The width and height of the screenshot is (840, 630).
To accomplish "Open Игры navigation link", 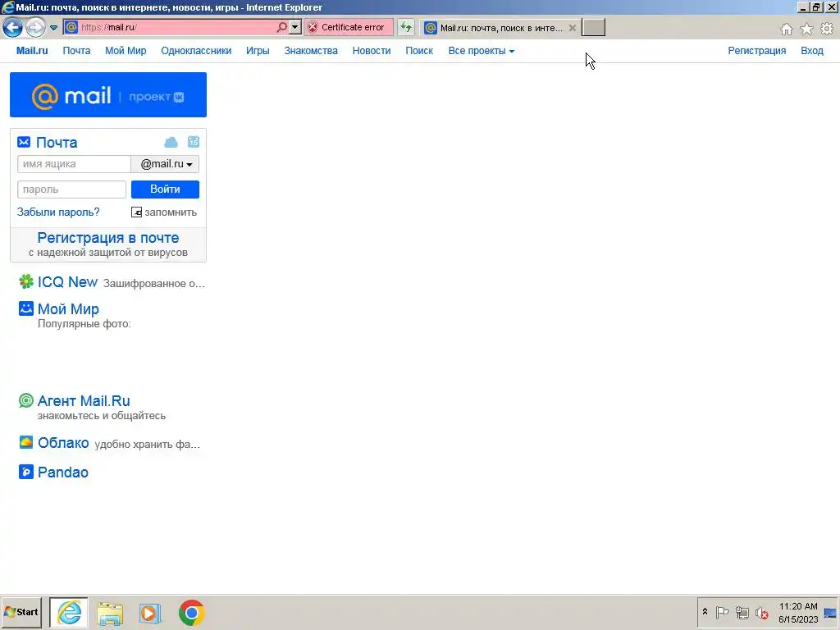I will [258, 50].
